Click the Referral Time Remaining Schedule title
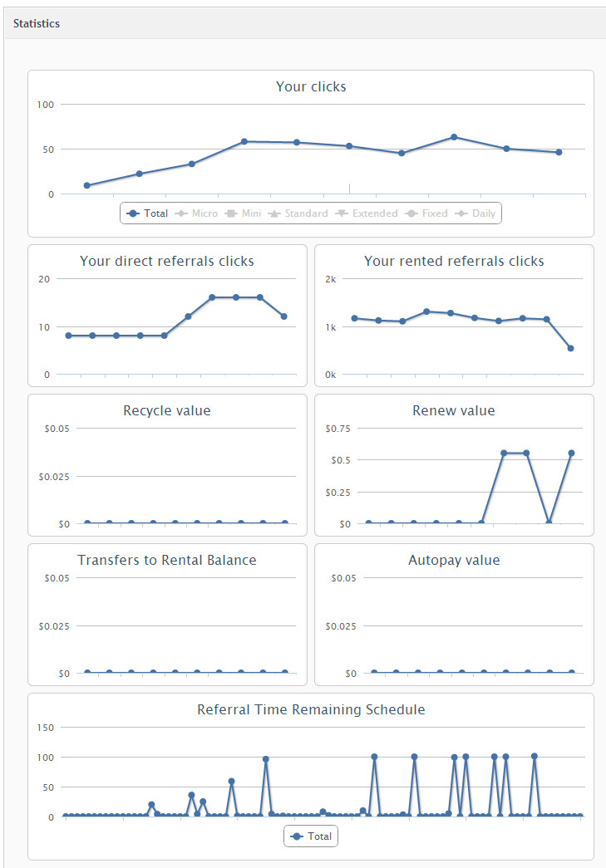 coord(311,709)
